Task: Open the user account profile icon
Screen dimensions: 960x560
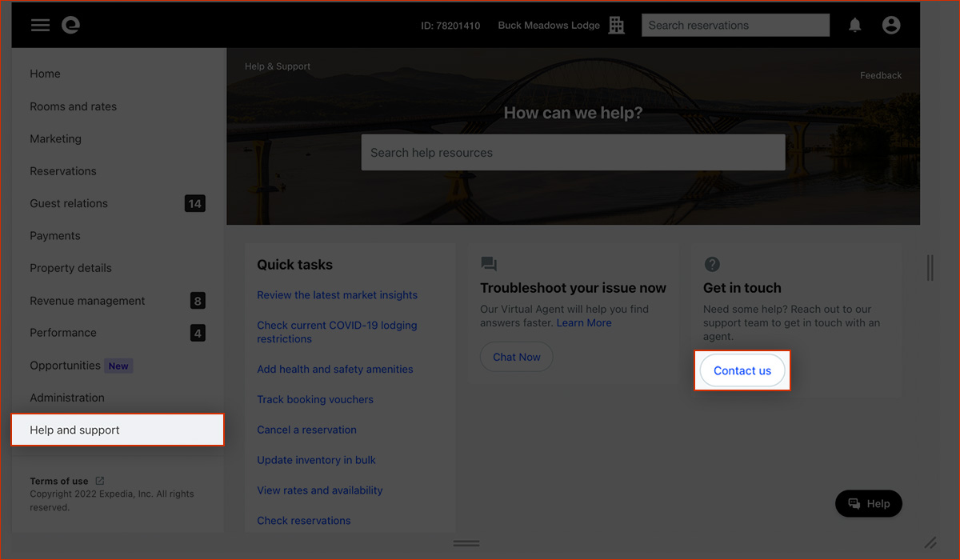Action: (x=891, y=26)
